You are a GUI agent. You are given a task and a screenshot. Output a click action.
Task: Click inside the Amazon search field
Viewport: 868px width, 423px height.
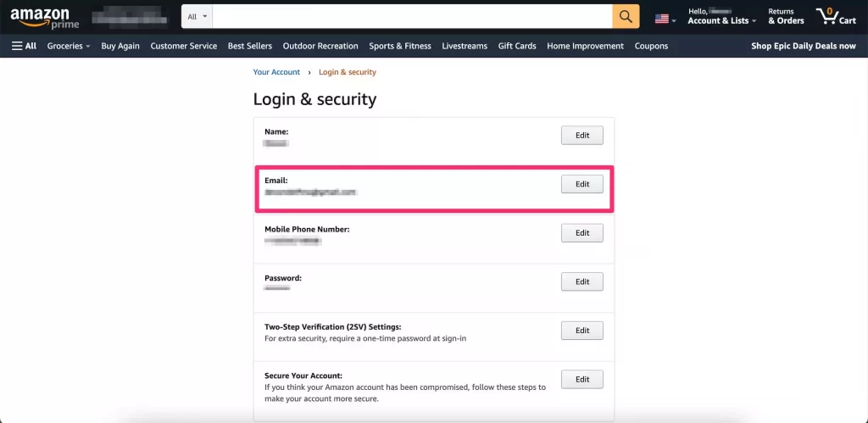(412, 16)
